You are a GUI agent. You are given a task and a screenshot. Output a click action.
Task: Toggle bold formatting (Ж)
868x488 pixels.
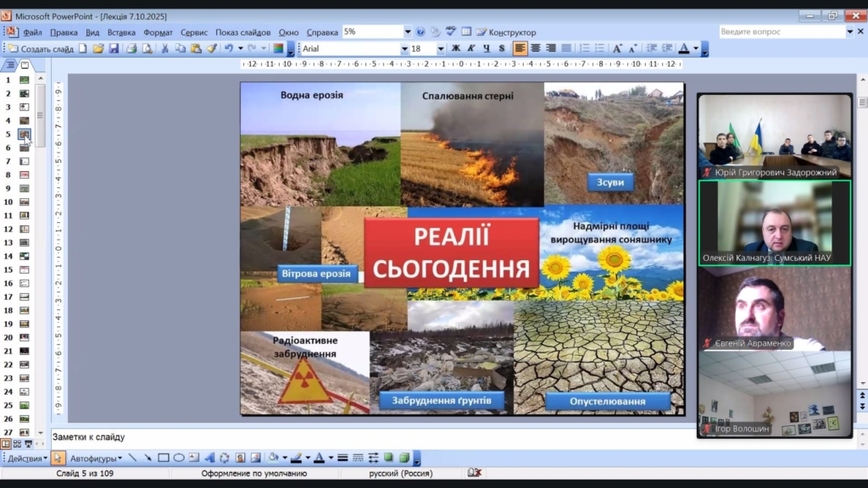pyautogui.click(x=456, y=48)
